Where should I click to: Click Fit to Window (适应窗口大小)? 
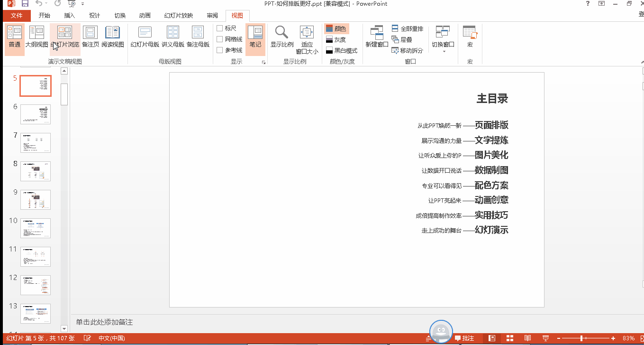[x=307, y=40]
